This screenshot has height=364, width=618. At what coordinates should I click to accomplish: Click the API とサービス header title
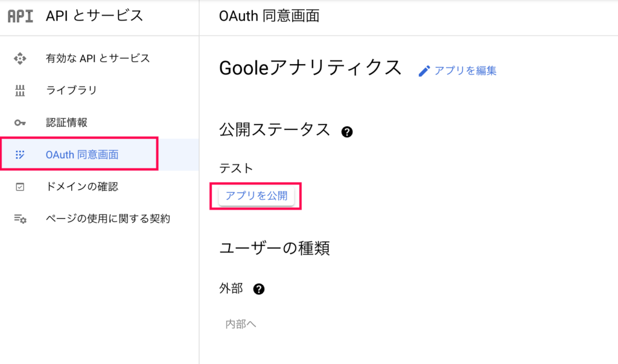94,16
